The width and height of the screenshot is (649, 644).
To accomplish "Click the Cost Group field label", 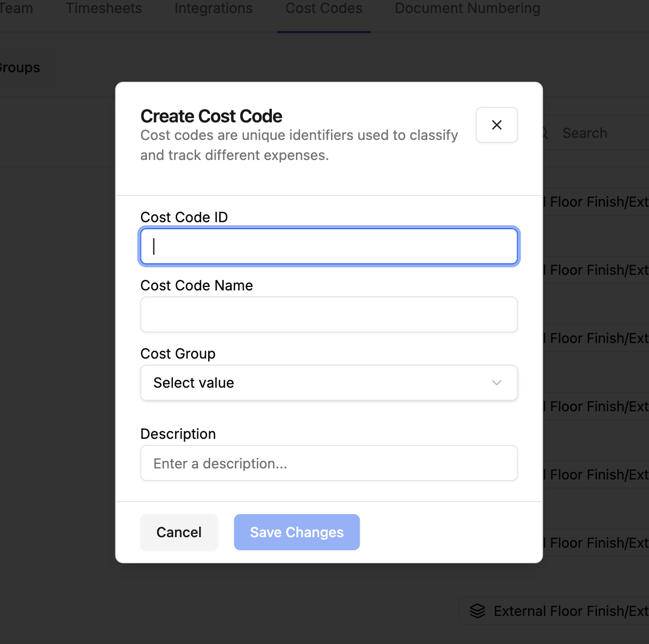I will tap(178, 354).
